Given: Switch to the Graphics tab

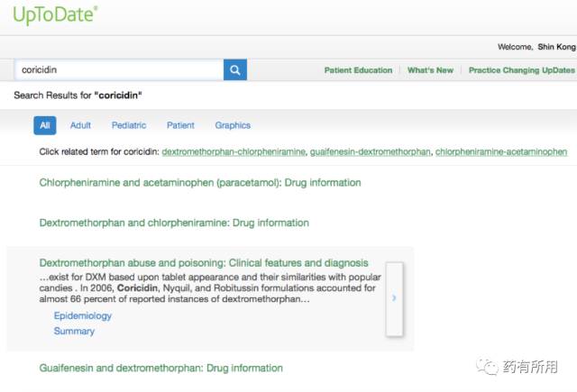Looking at the screenshot, I should click(233, 125).
